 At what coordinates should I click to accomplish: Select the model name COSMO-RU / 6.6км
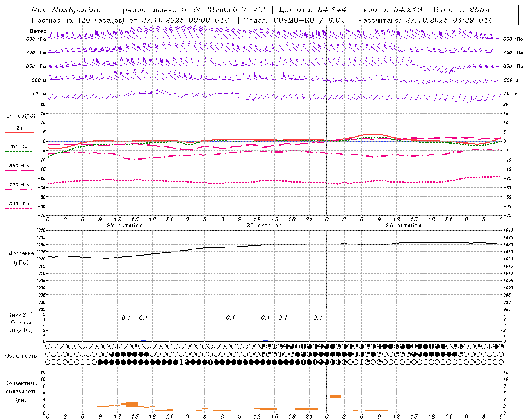click(311, 20)
